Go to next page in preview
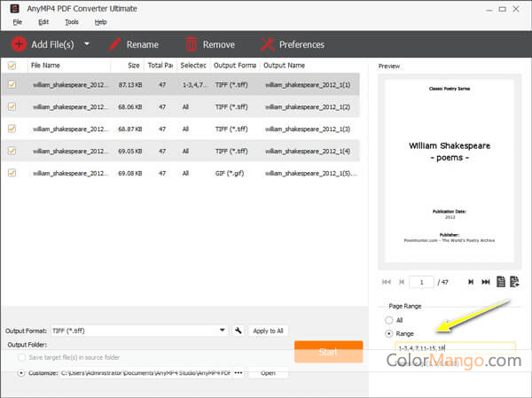 tap(470, 282)
